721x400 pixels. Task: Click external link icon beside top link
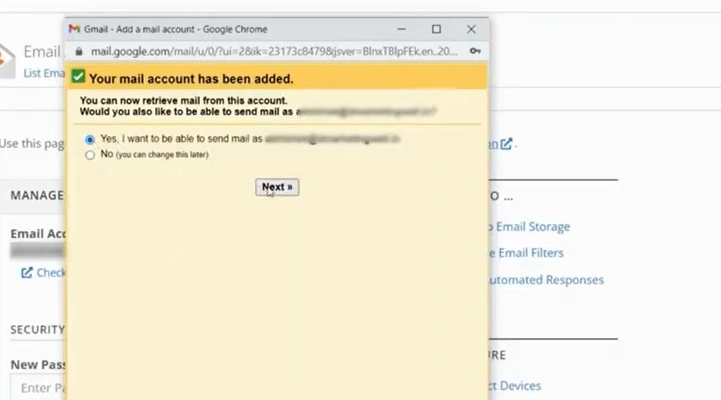point(506,144)
